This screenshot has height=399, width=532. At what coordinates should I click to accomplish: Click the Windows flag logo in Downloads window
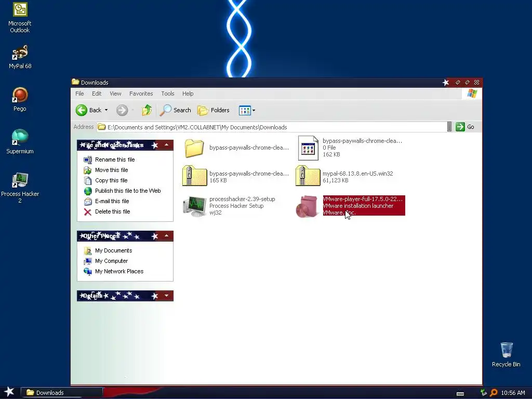[x=472, y=94]
